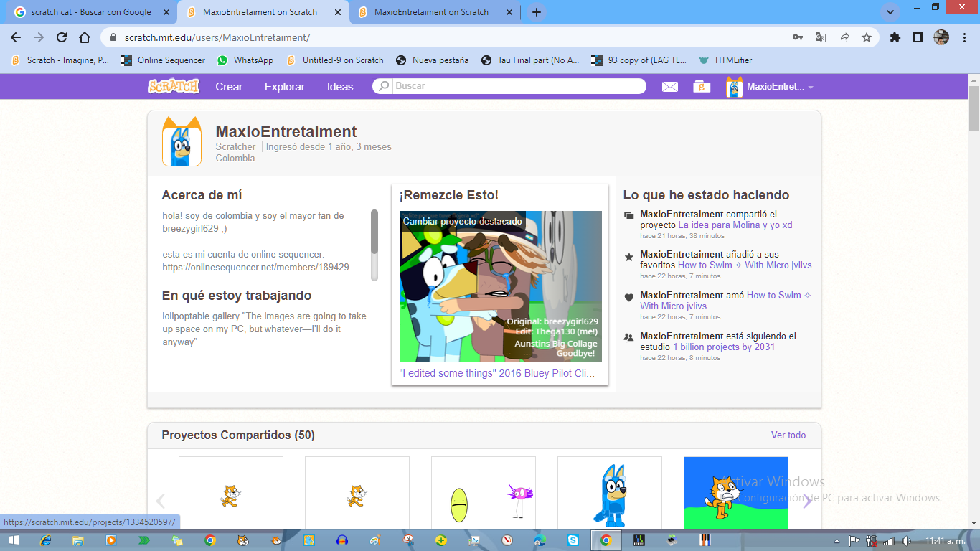
Task: Click the page vertical scrollbar
Action: [974, 108]
